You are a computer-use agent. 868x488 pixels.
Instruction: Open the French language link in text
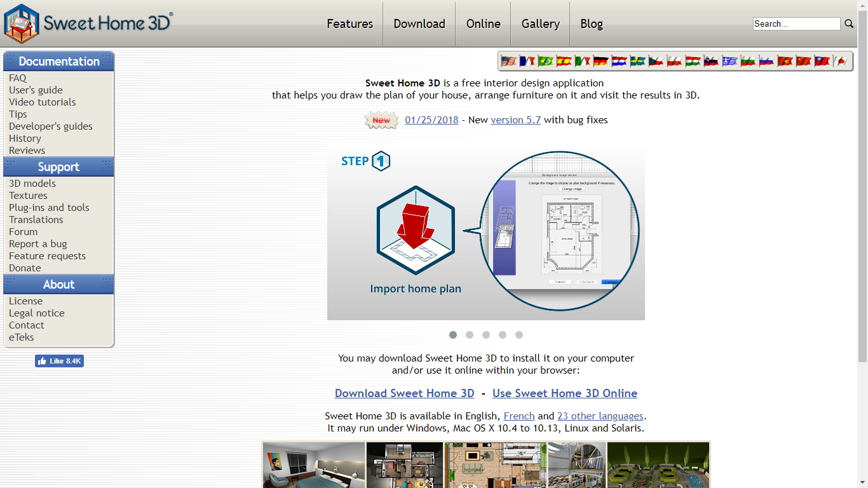pyautogui.click(x=519, y=416)
